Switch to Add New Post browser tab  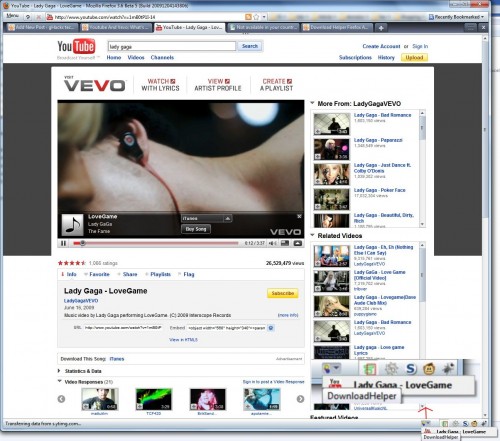(x=41, y=28)
